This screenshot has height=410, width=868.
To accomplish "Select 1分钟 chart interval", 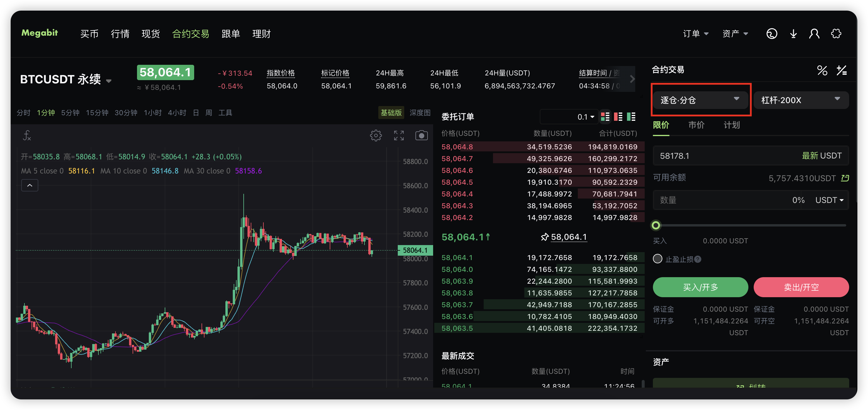I will click(x=46, y=113).
